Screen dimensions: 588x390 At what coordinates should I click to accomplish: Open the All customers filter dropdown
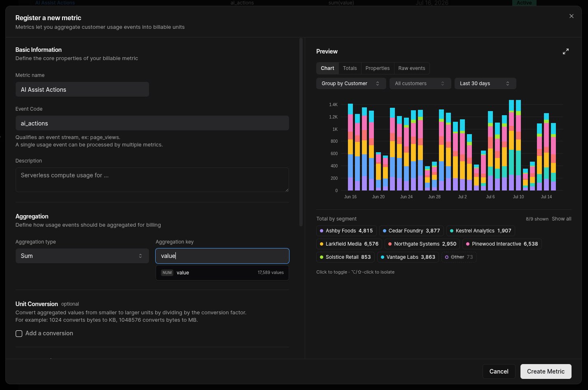pyautogui.click(x=420, y=84)
